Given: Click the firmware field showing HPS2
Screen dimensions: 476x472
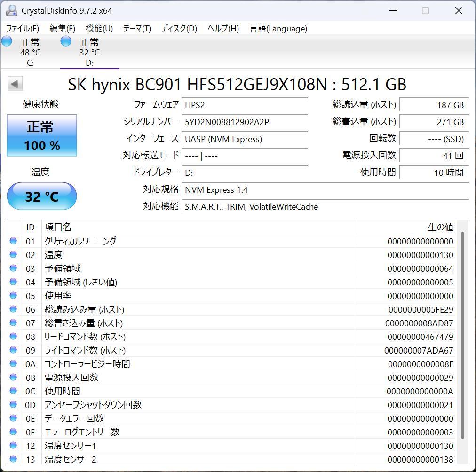Looking at the screenshot, I should point(245,105).
